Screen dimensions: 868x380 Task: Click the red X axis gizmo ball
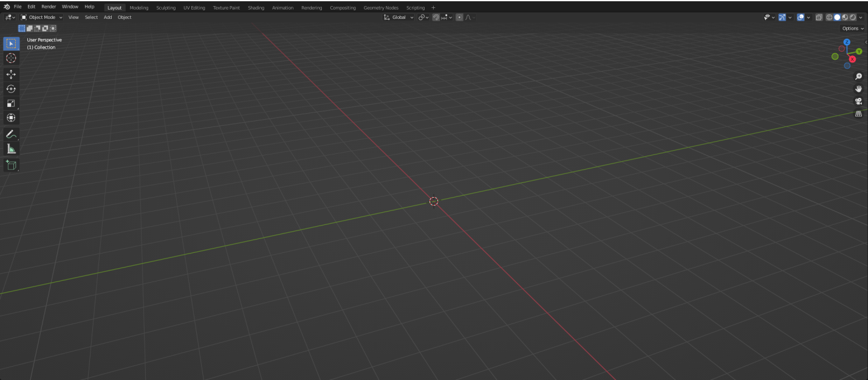[x=853, y=59]
